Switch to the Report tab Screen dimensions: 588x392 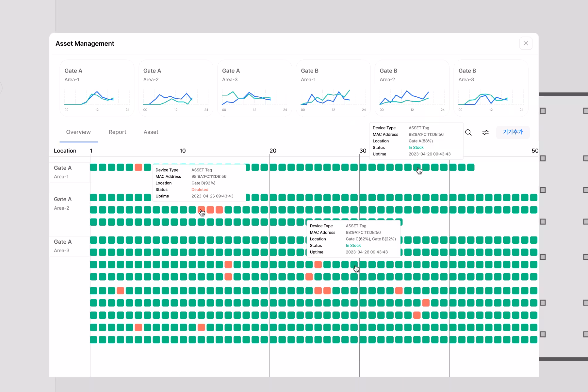[x=117, y=132]
